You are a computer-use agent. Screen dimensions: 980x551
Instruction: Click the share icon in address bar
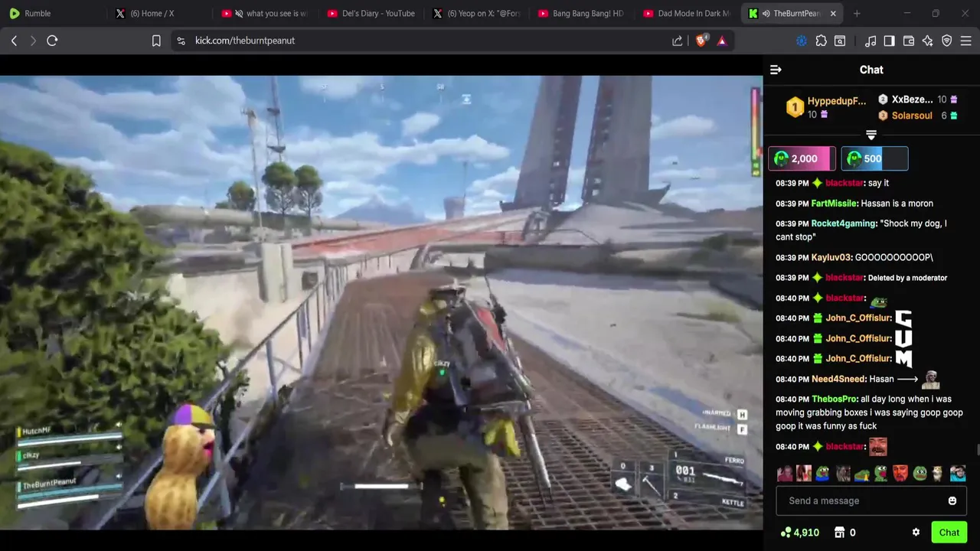pyautogui.click(x=678, y=41)
